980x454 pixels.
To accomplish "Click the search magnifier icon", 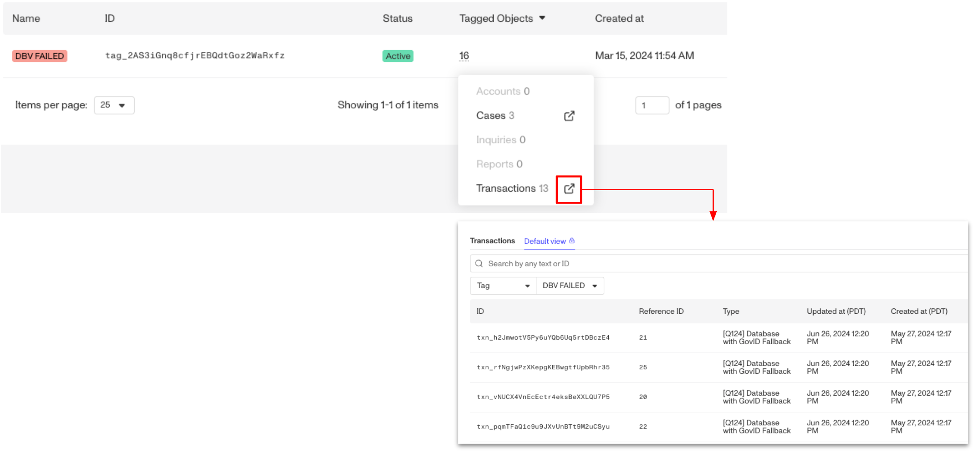I will [x=479, y=264].
